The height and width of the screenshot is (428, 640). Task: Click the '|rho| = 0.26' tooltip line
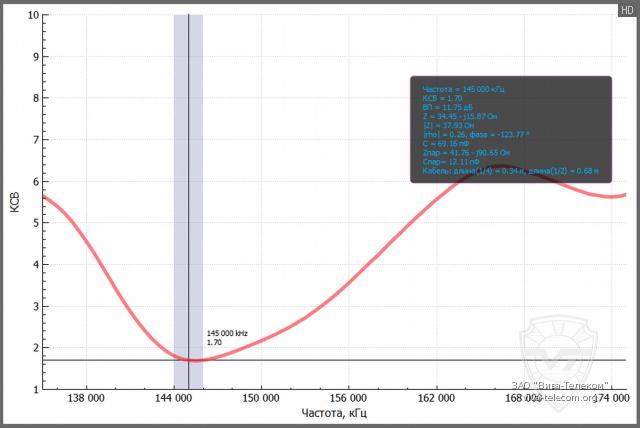pos(476,135)
